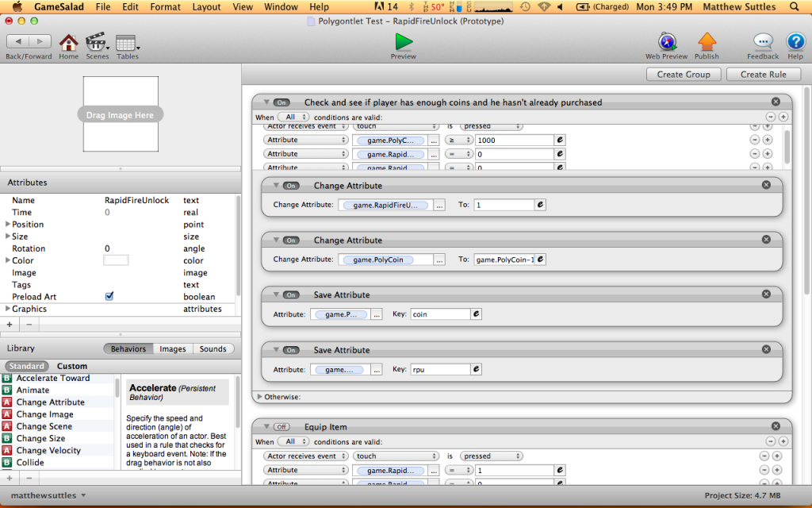This screenshot has height=508, width=812.
Task: Enable the Equip Item rule Off toggle
Action: point(282,427)
